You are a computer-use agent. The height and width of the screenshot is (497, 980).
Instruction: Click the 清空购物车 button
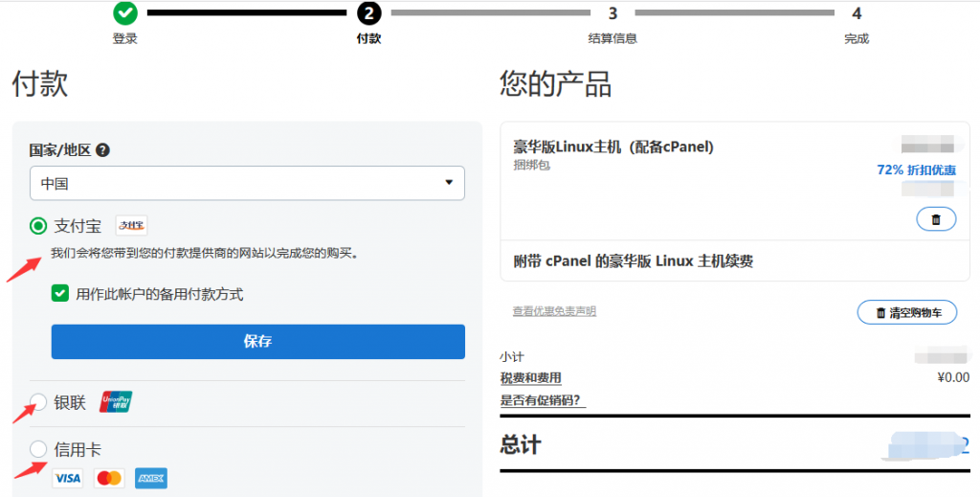907,312
